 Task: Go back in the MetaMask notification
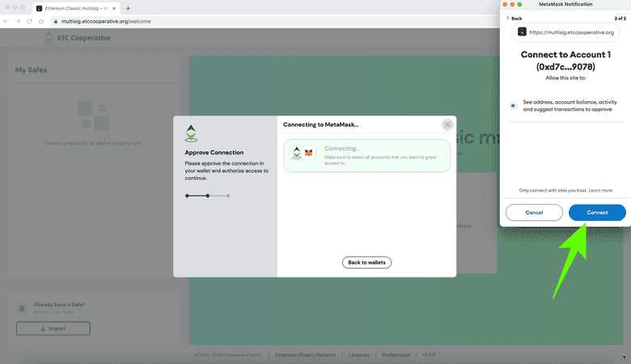pyautogui.click(x=514, y=18)
